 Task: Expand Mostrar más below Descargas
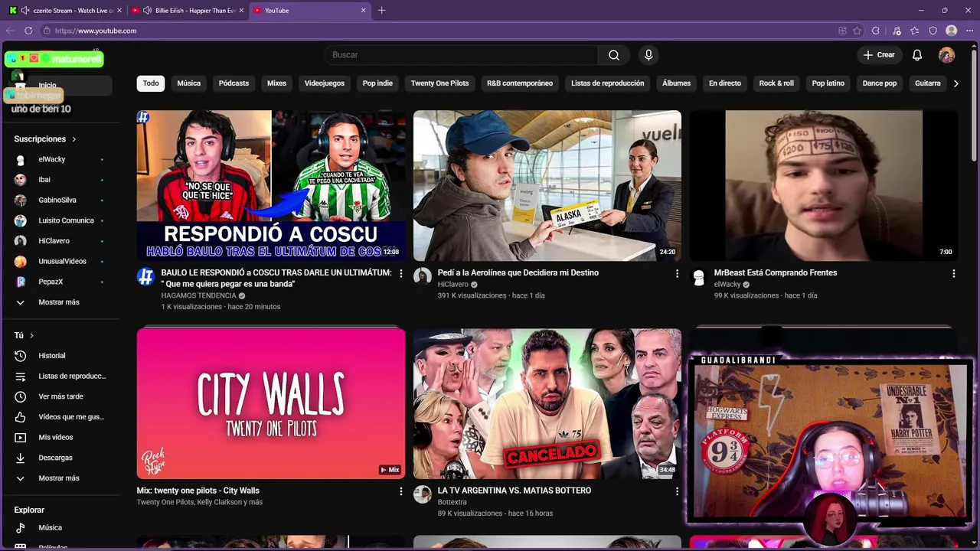(x=60, y=478)
